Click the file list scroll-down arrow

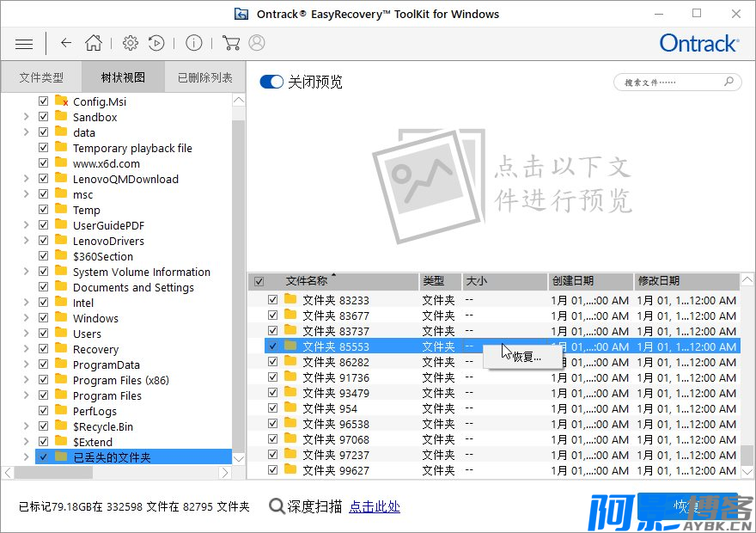pos(747,471)
